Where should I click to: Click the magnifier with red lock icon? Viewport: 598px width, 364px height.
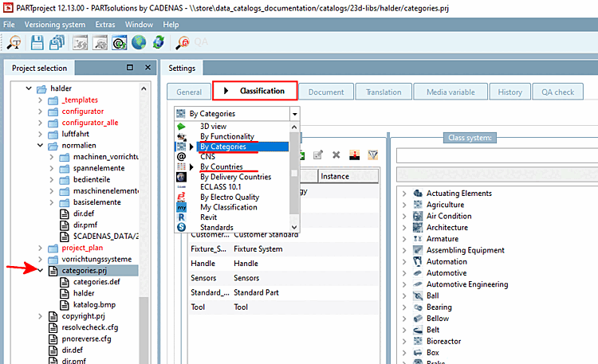coord(183,43)
